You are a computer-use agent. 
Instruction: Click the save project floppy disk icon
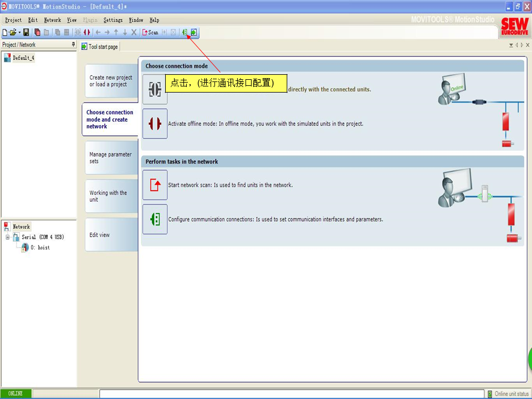[x=26, y=33]
